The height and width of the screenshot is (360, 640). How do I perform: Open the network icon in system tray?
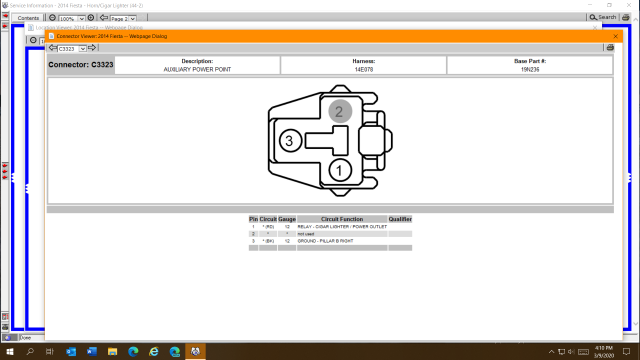pos(562,351)
